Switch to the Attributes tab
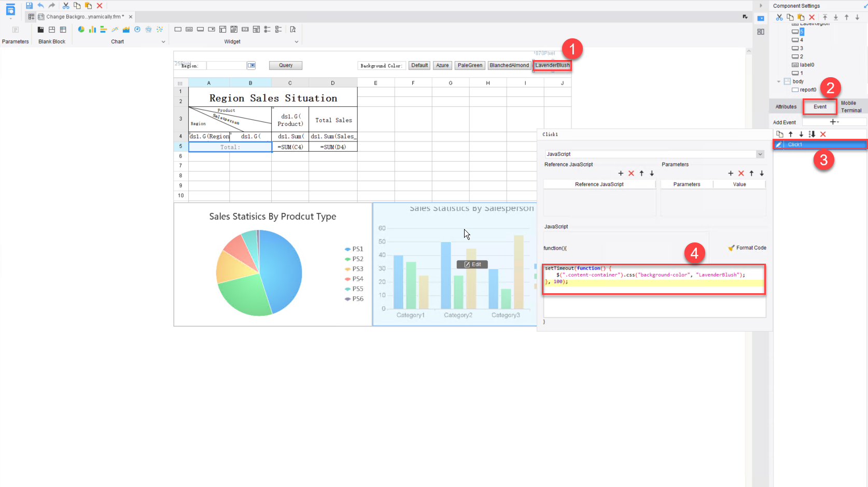This screenshot has height=487, width=868. click(x=786, y=106)
